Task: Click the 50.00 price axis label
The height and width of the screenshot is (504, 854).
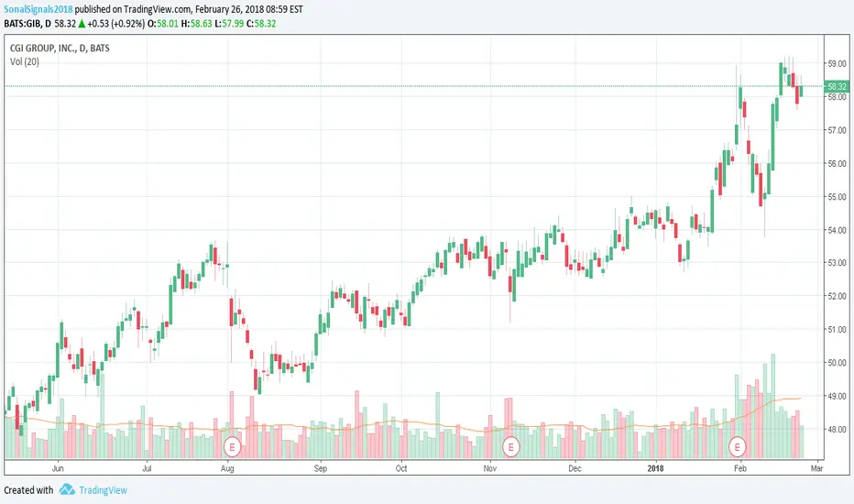Action: tap(838, 363)
